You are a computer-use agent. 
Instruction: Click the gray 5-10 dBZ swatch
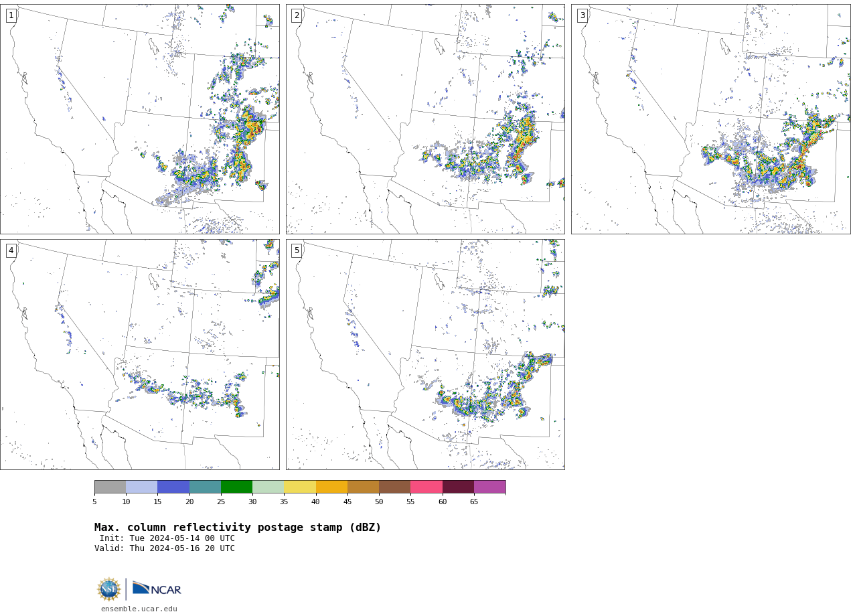[110, 487]
